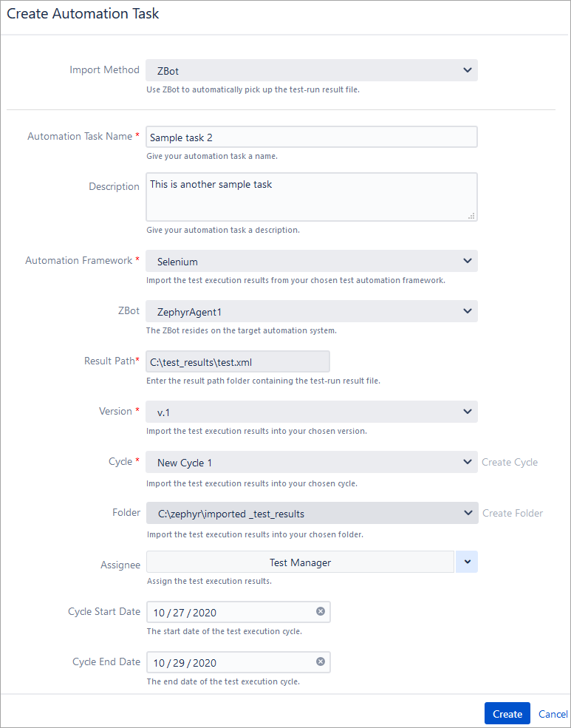This screenshot has height=728, width=571.
Task: Open the Version dropdown showing v.1
Action: [x=310, y=411]
